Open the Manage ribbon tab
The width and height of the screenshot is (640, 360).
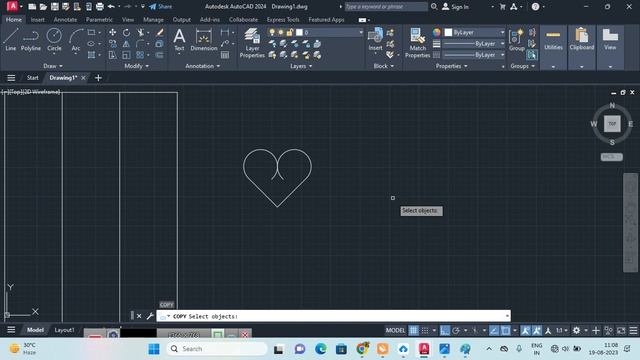[153, 20]
